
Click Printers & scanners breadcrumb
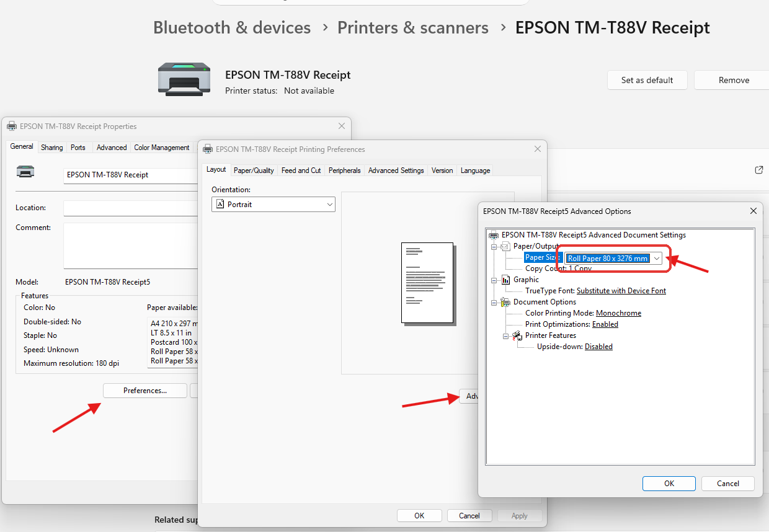tap(413, 27)
